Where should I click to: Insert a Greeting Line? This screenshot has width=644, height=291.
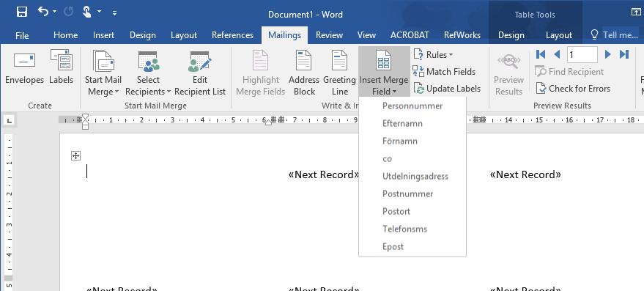tap(339, 73)
